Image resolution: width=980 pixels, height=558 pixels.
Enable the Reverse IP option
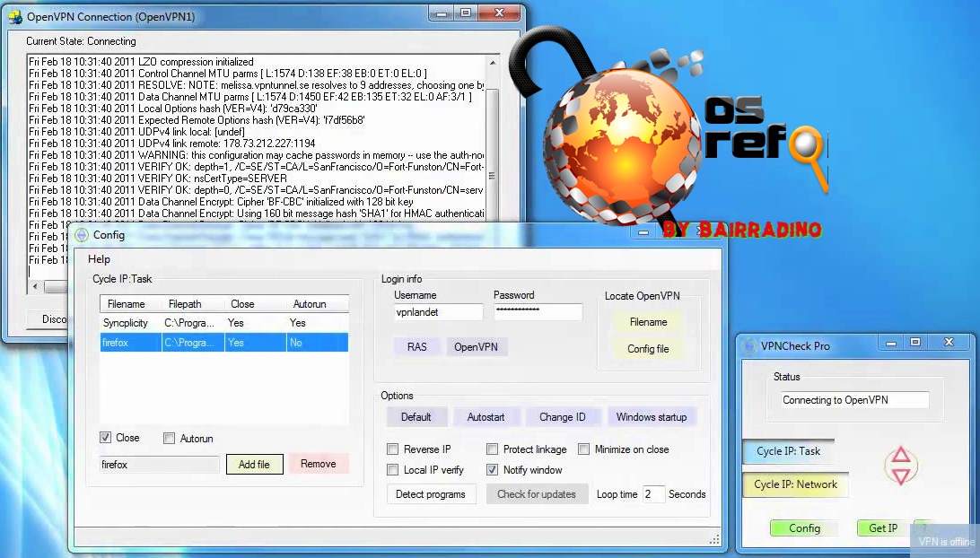point(392,449)
